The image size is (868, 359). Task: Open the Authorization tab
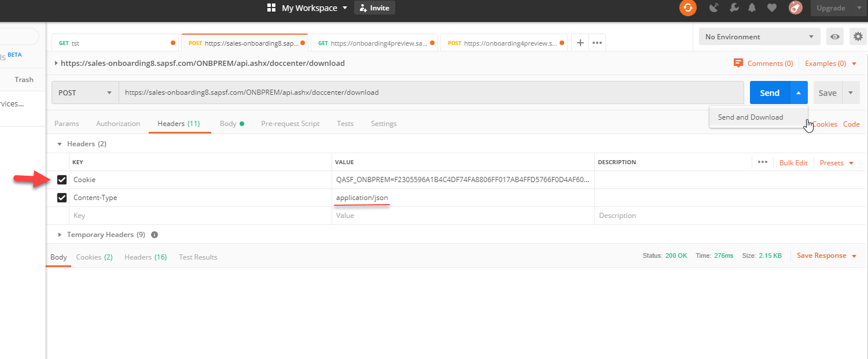[x=118, y=124]
